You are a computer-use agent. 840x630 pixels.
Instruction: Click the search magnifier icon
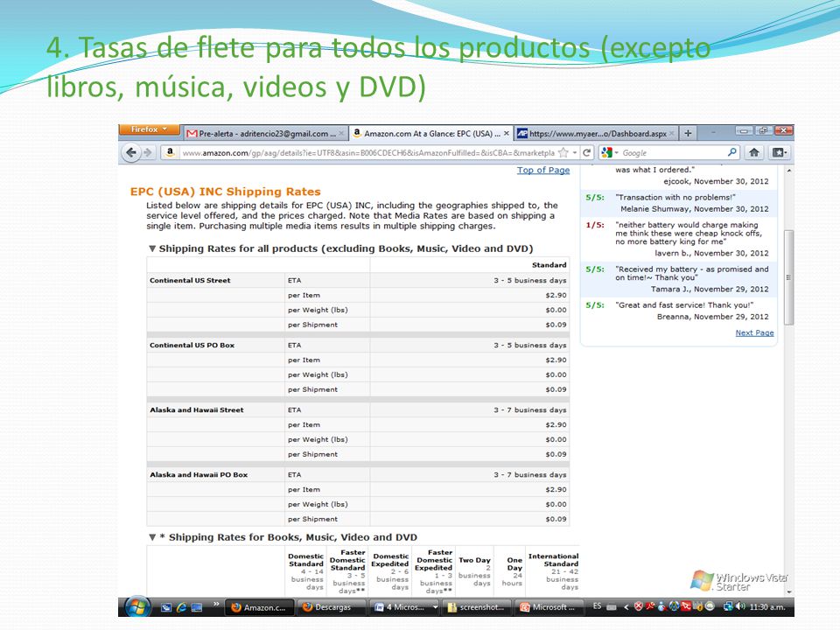[731, 152]
